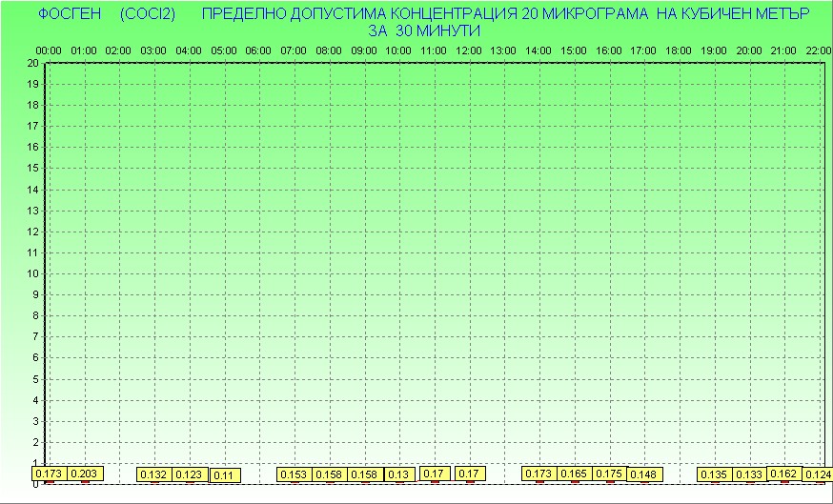Image resolution: width=833 pixels, height=504 pixels.
Task: Click the ПРЕДЕЛНО ДОПУСТИМА КОНЦЕНТРАЦИЯ heading
Action: click(359, 14)
